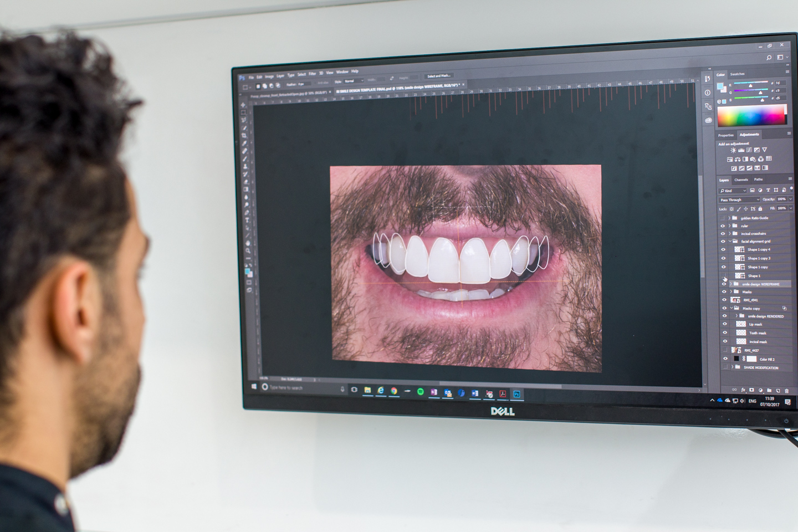
Task: Expand the smile design RENDERED group
Action: (736, 316)
